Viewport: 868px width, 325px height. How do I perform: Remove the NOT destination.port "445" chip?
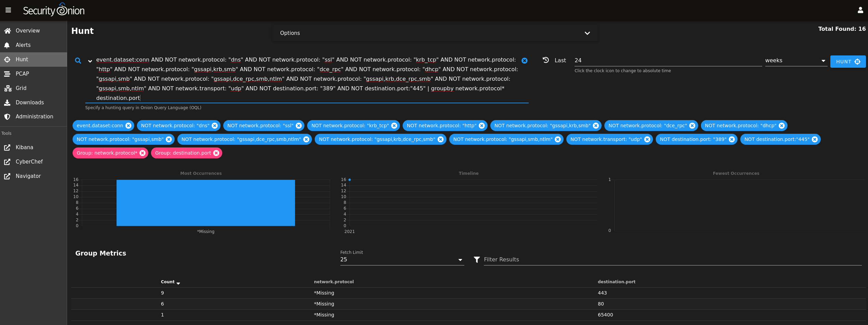[815, 139]
